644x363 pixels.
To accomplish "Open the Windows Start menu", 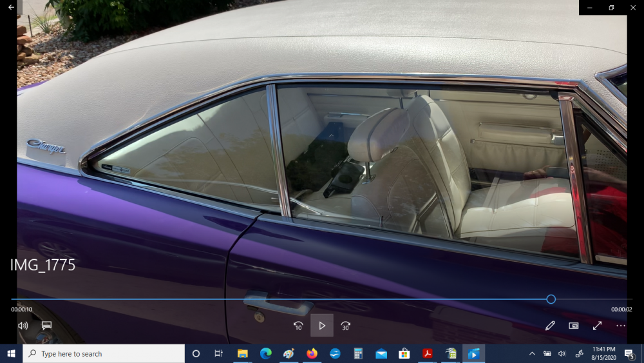I will point(11,353).
